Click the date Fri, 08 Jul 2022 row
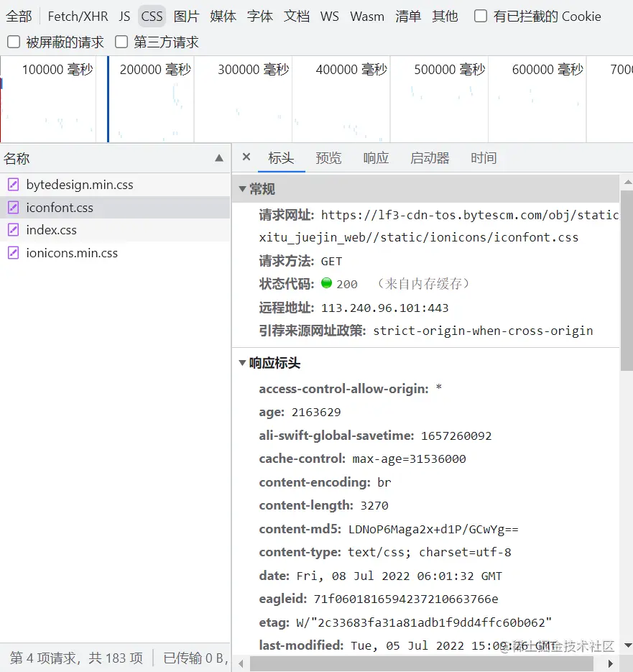This screenshot has width=633, height=672. (x=380, y=576)
